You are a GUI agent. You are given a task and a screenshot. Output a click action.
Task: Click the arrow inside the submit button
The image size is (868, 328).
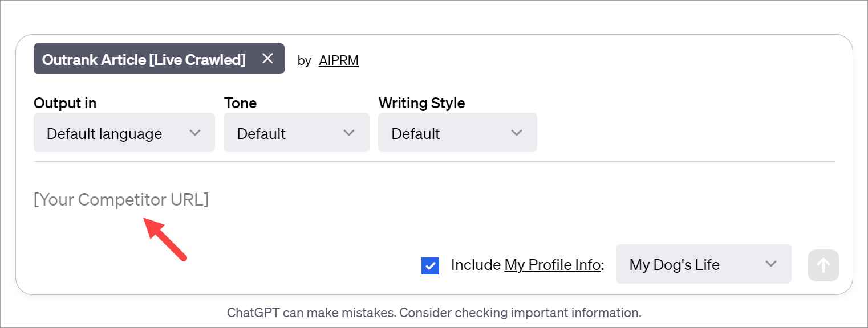click(823, 264)
